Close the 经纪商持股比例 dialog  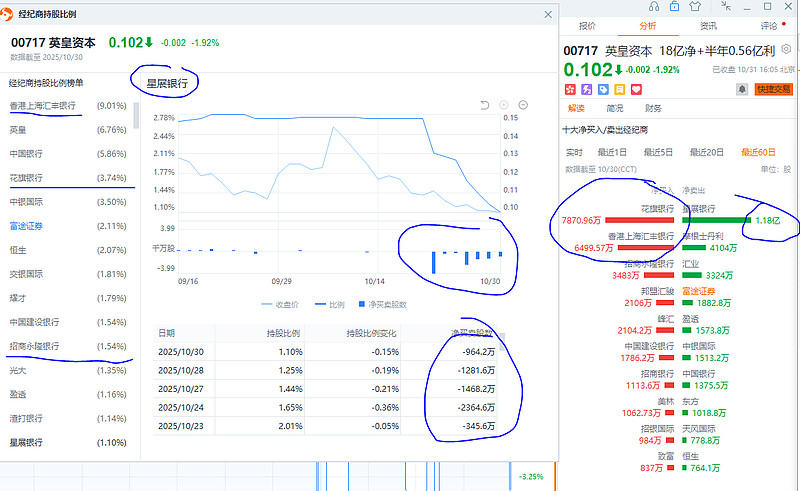tap(548, 14)
